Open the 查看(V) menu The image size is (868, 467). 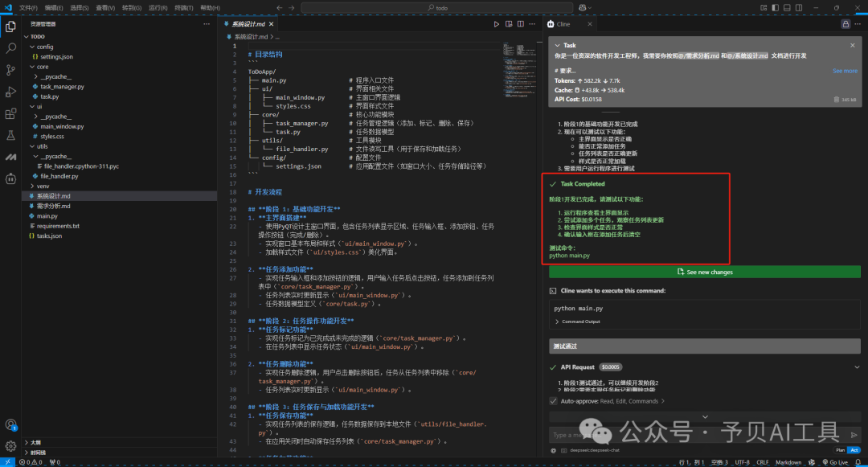pos(105,8)
